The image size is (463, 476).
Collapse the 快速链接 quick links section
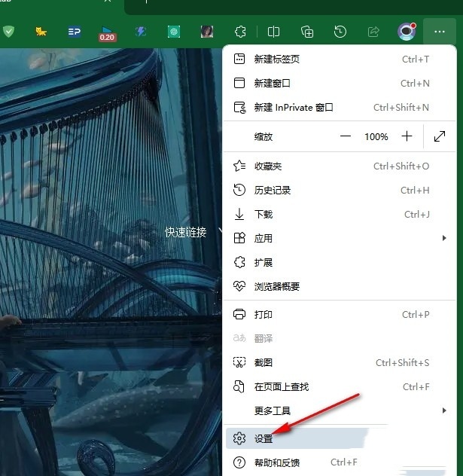(x=221, y=232)
